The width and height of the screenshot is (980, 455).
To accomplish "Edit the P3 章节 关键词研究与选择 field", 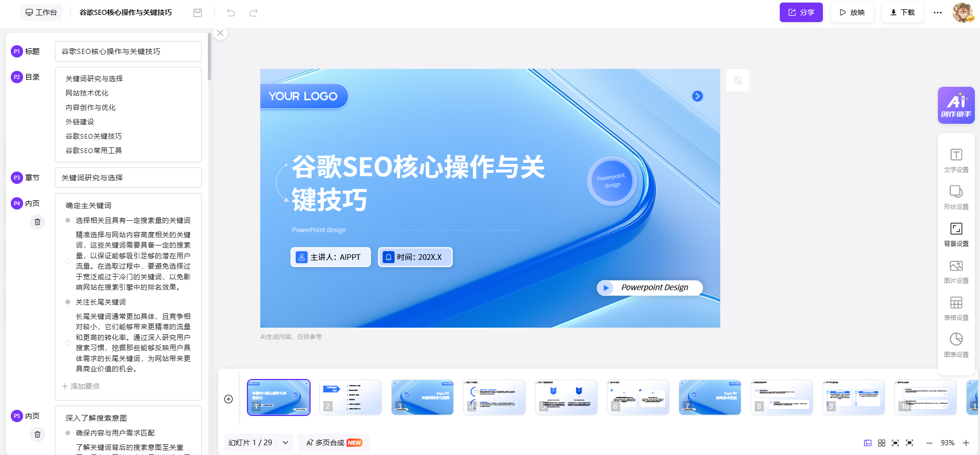I will (x=128, y=178).
